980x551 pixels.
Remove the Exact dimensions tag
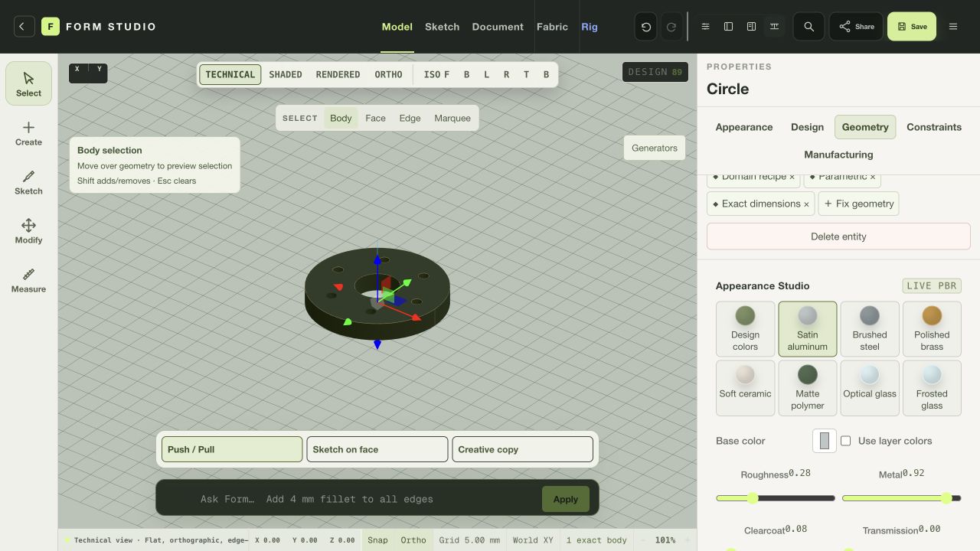(806, 204)
